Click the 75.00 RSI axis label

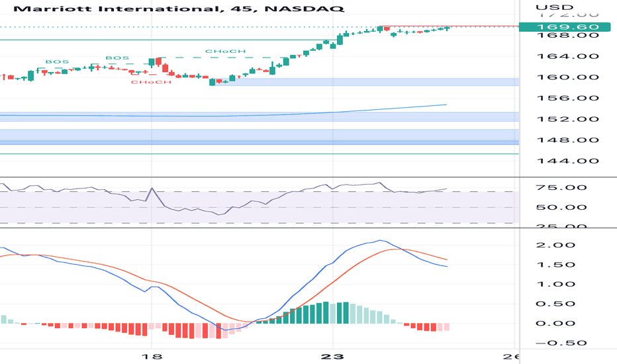click(x=561, y=187)
